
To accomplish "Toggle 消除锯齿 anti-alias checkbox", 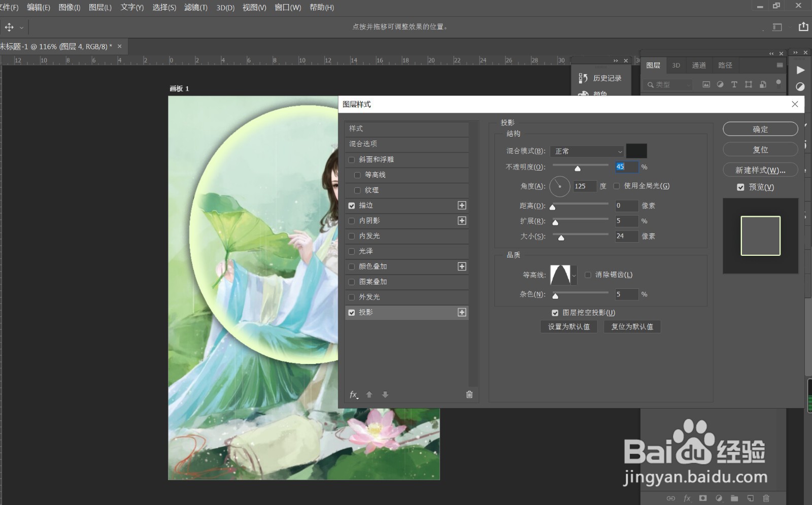I will (588, 275).
